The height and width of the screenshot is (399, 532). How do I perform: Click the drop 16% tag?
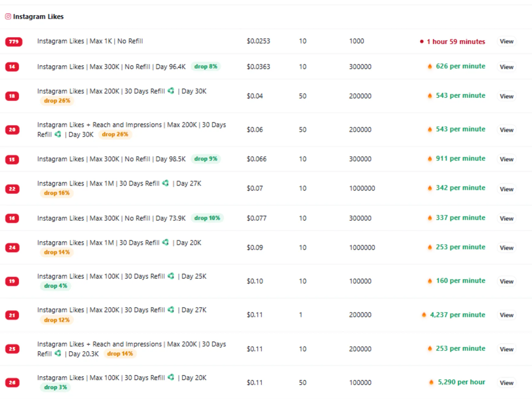[57, 193]
